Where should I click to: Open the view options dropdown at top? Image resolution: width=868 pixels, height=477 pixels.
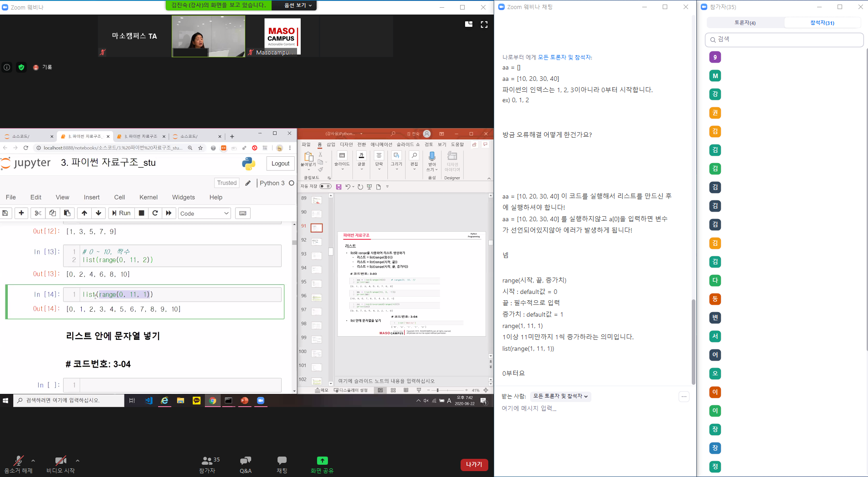pos(298,5)
